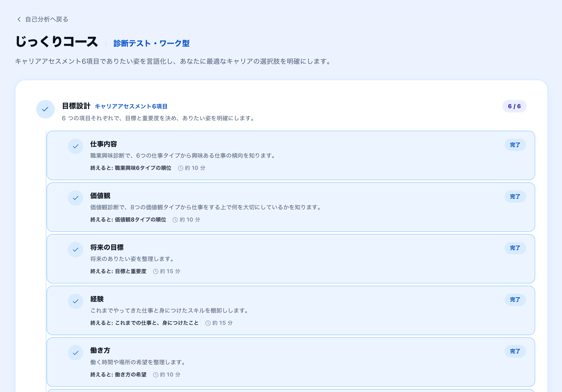Screen dimensions: 562x392
Task: Click the back chevron arrow icon
Action: pyautogui.click(x=19, y=19)
